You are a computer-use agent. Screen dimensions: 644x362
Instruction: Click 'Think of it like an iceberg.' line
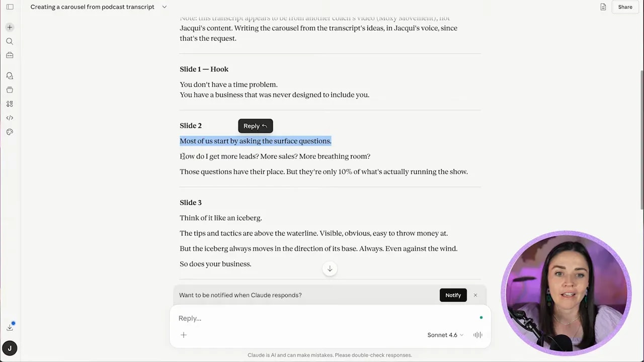click(x=221, y=218)
